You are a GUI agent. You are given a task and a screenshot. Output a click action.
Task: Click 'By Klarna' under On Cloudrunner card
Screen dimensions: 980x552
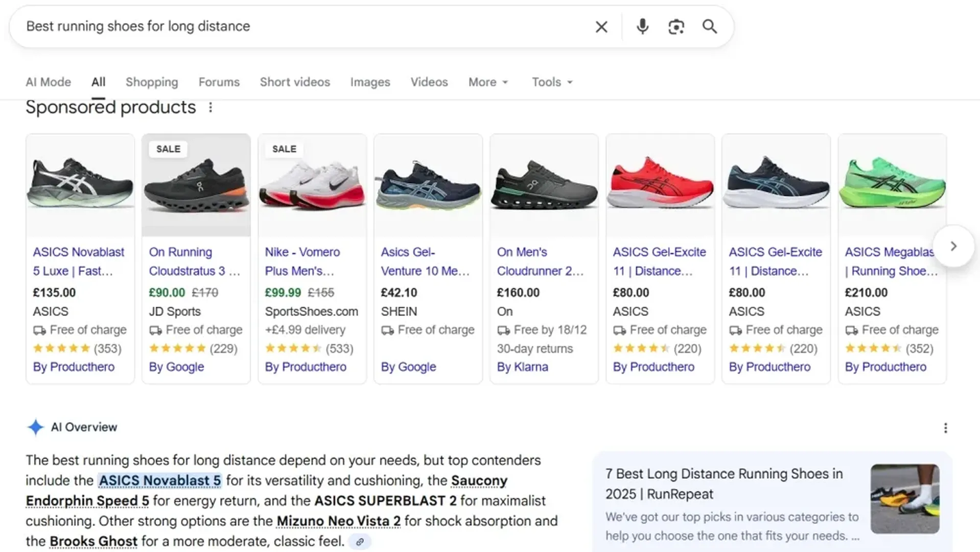(522, 367)
